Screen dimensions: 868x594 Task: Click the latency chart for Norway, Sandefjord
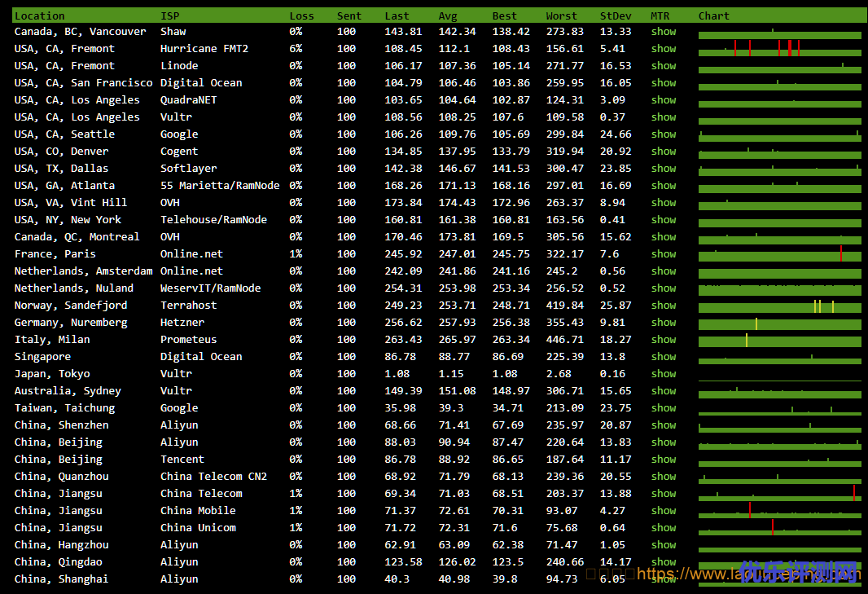[x=779, y=306]
